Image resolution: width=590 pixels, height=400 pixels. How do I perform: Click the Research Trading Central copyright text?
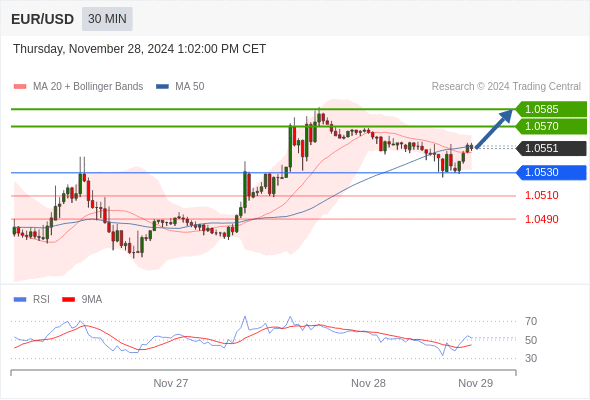pos(506,87)
